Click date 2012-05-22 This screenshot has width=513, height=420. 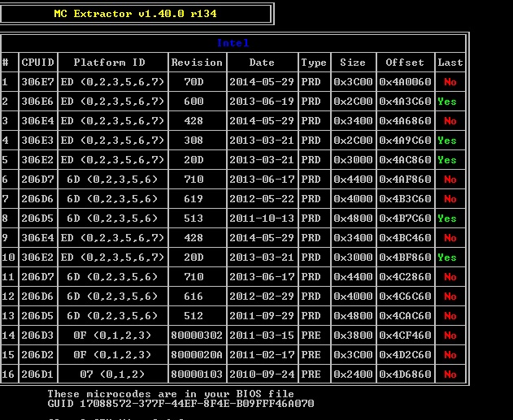[262, 199]
